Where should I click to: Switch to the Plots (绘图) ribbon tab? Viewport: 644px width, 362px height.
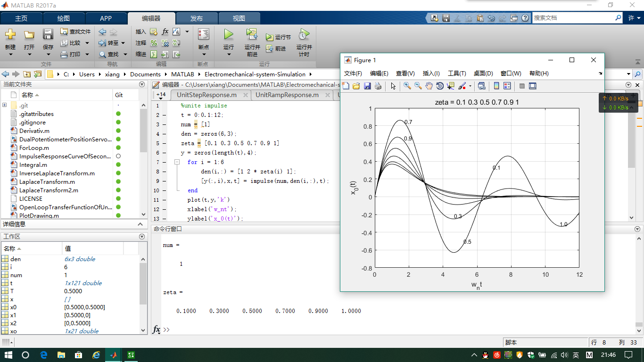(x=64, y=18)
